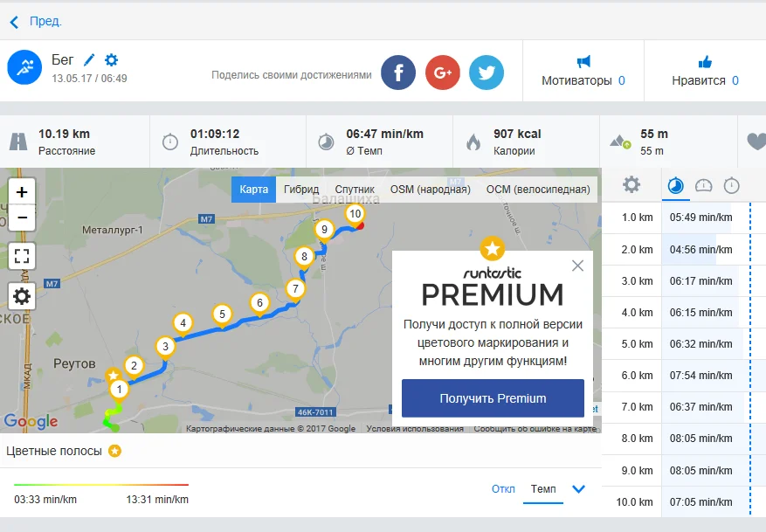The image size is (766, 532).
Task: Click the stopwatch duration icon
Action: click(x=170, y=142)
